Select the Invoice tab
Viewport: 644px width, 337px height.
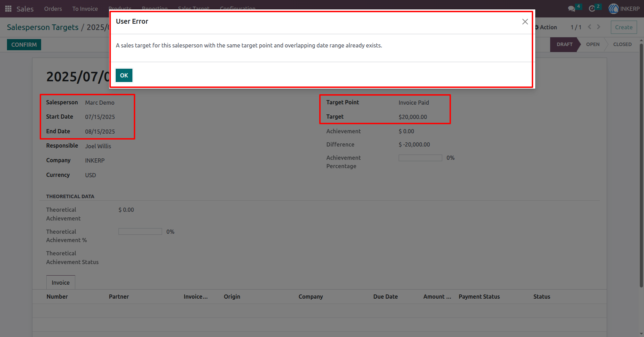pos(61,283)
